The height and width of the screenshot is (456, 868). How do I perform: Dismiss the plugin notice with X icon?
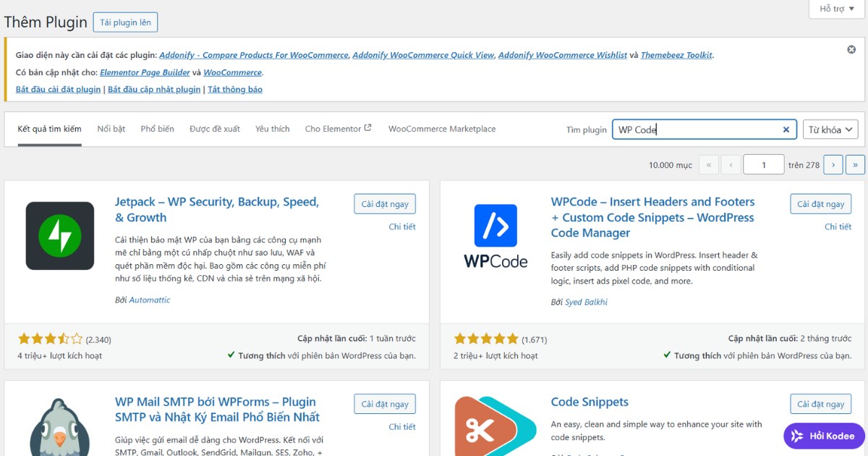(x=851, y=50)
